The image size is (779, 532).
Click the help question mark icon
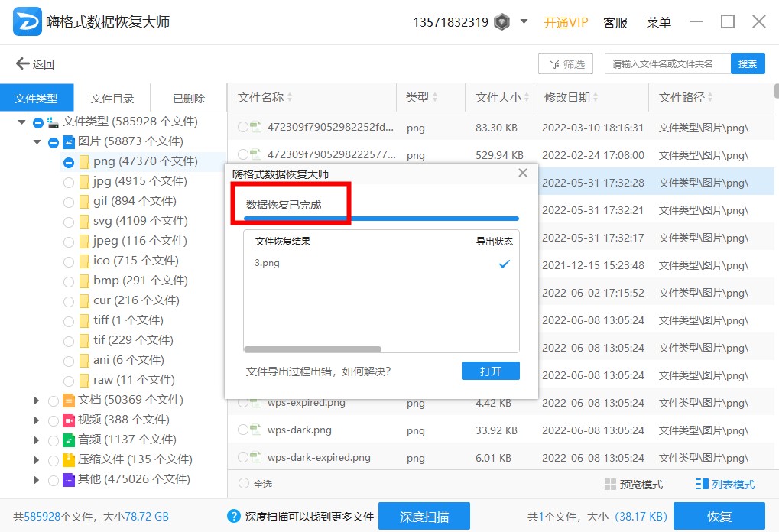click(233, 516)
